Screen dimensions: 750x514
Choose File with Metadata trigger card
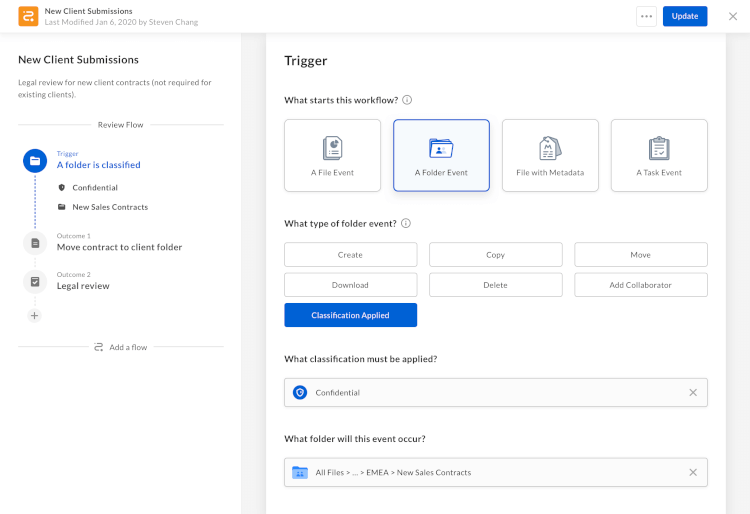pyautogui.click(x=550, y=155)
